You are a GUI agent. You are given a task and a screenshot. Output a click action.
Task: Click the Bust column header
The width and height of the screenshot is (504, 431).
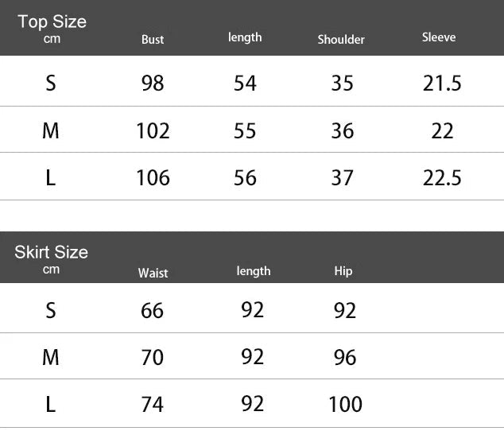153,40
